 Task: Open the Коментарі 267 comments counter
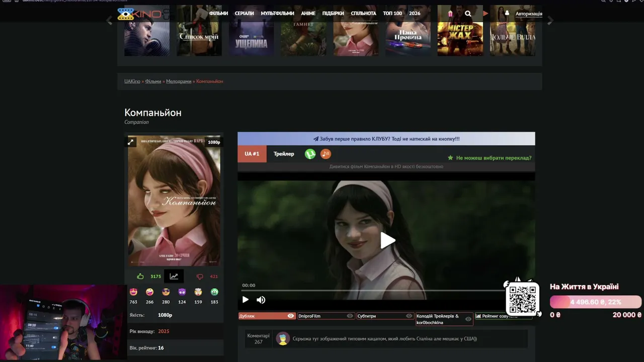pos(258,339)
